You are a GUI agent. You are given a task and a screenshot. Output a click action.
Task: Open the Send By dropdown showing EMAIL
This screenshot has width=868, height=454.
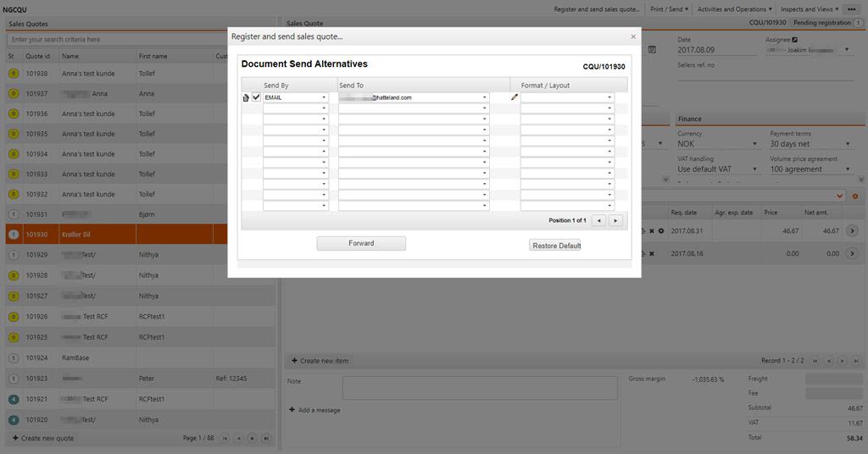[x=296, y=97]
